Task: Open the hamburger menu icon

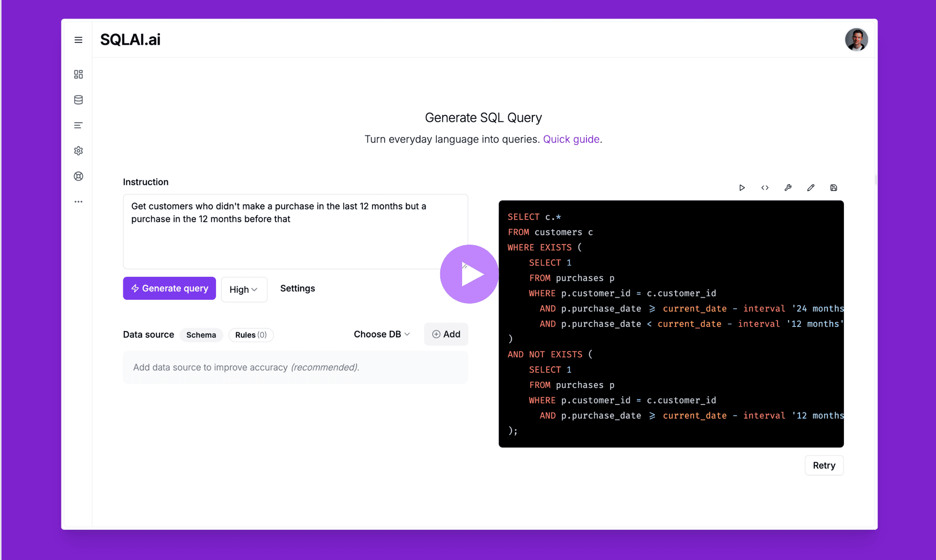Action: coord(78,40)
